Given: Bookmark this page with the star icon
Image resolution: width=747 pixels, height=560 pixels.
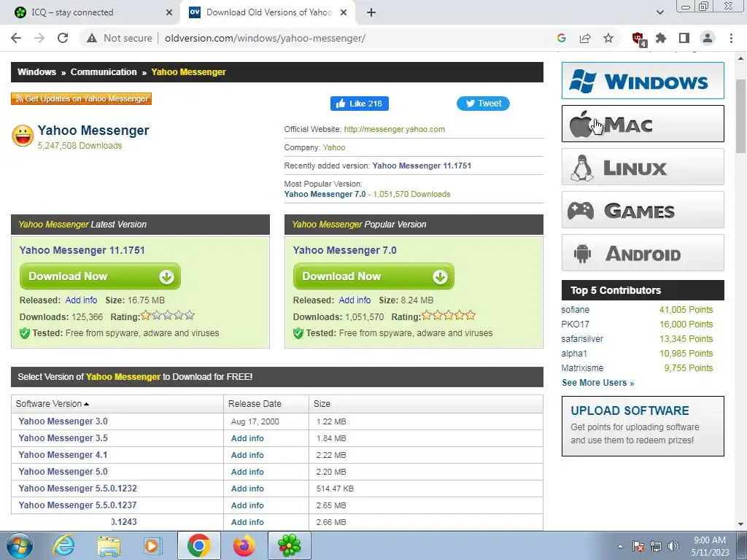Looking at the screenshot, I should pos(608,38).
